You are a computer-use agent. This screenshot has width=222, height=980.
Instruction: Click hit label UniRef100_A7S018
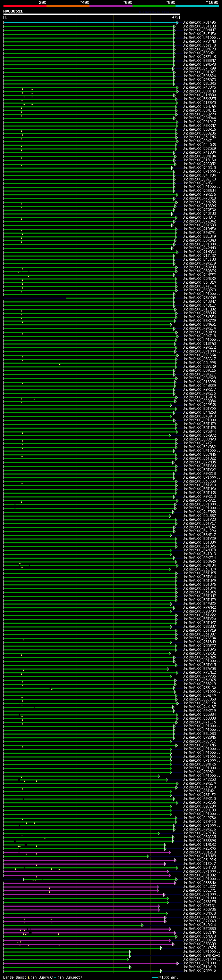tap(199, 198)
